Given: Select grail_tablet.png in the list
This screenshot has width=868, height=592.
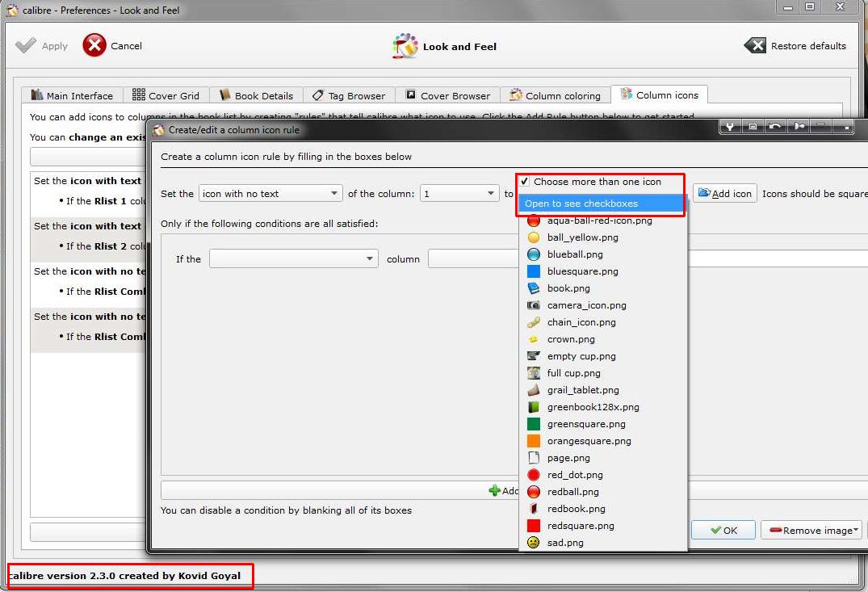Looking at the screenshot, I should coord(602,390).
